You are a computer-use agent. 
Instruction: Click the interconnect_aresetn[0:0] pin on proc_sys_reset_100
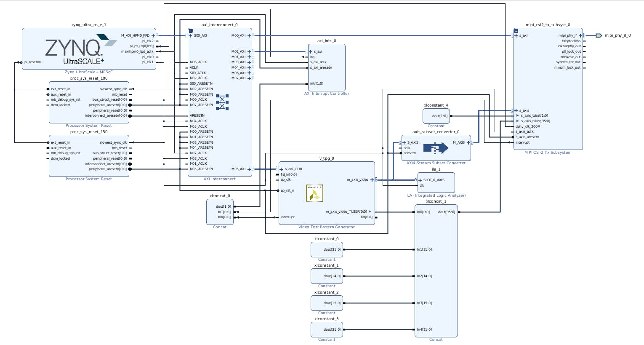106,116
